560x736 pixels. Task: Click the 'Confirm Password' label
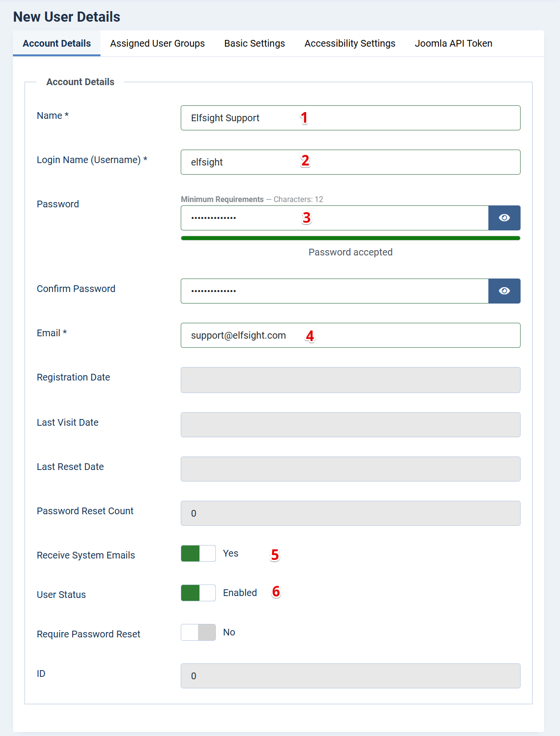click(76, 289)
